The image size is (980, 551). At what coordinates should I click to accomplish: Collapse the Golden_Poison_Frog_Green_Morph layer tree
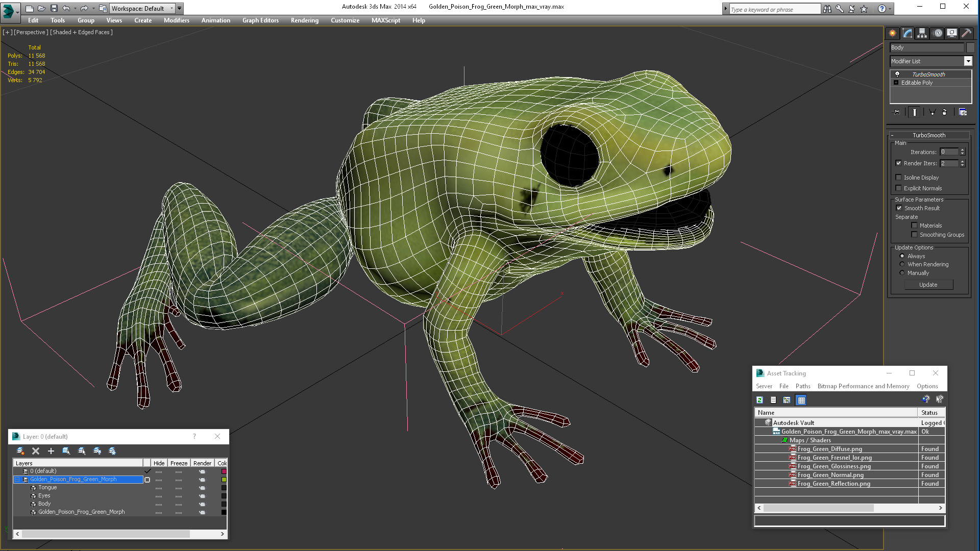(x=17, y=480)
